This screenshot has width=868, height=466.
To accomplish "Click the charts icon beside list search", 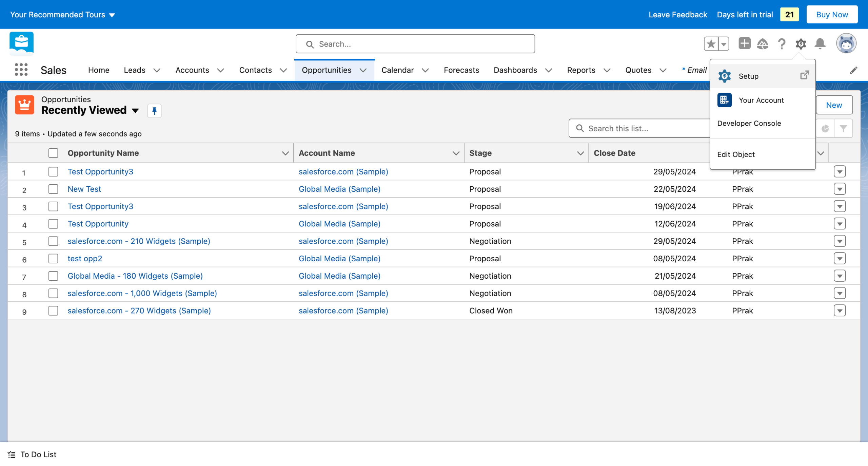I will (x=825, y=128).
